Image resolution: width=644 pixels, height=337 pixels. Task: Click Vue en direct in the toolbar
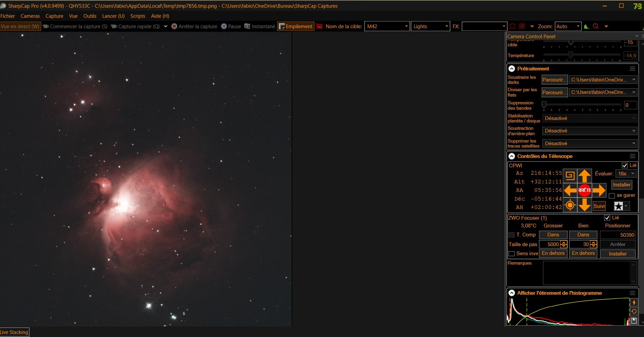(20, 26)
